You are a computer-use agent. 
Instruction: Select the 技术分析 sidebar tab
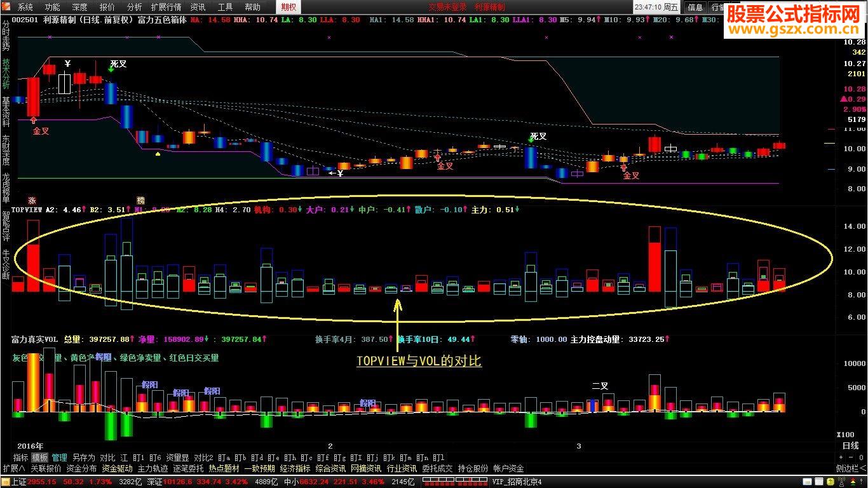[6, 74]
